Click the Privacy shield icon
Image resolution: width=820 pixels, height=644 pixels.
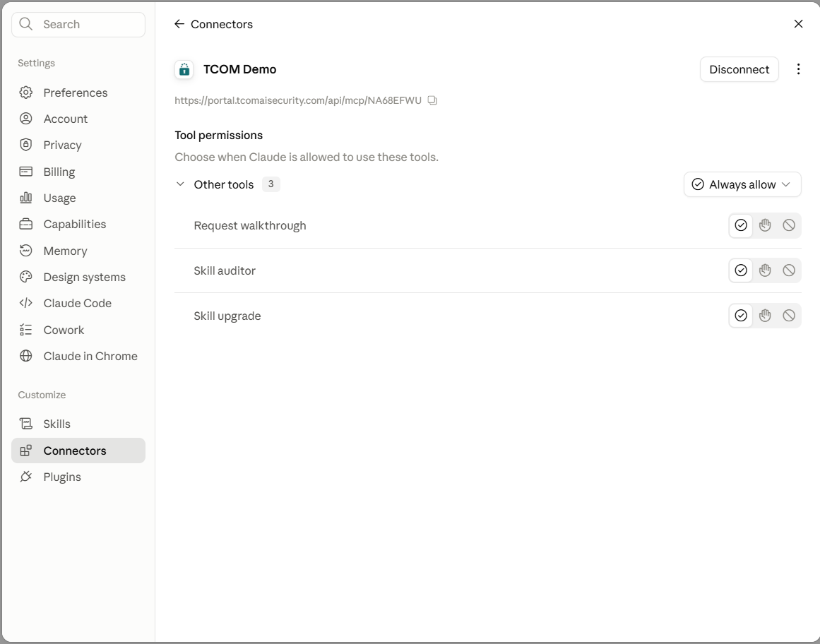[x=25, y=145]
